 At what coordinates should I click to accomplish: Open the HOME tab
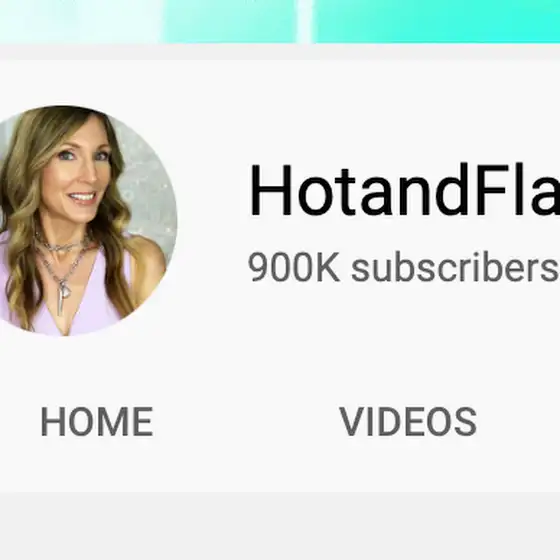pyautogui.click(x=97, y=421)
